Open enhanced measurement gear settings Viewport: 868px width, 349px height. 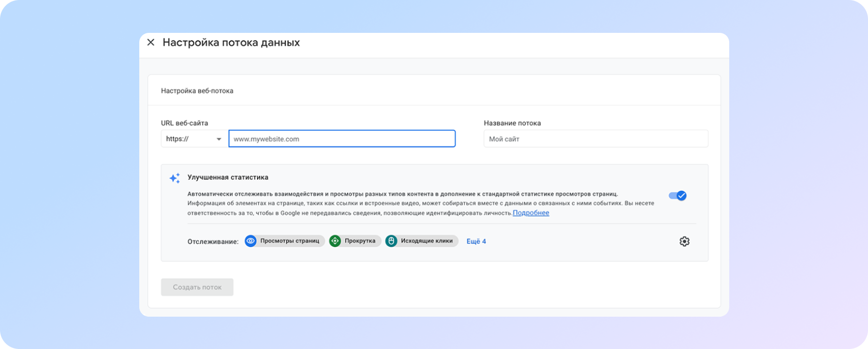click(x=684, y=241)
